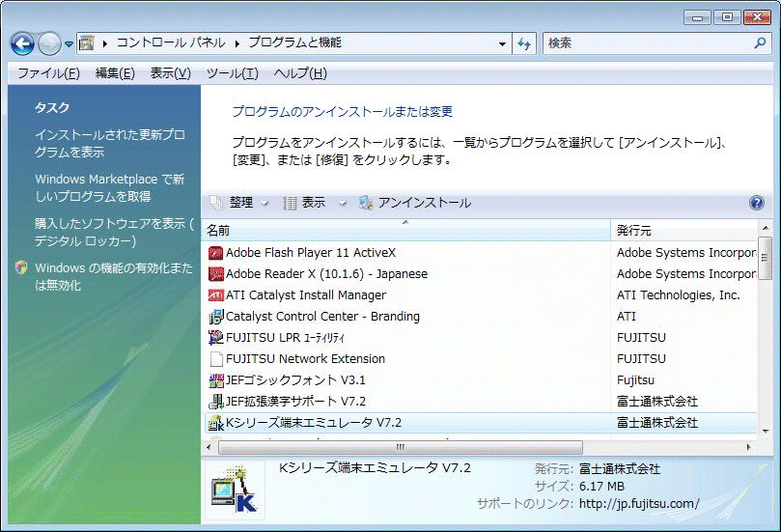This screenshot has width=781, height=532.
Task: Click the vertical scrollbar thumb
Action: pos(765,258)
